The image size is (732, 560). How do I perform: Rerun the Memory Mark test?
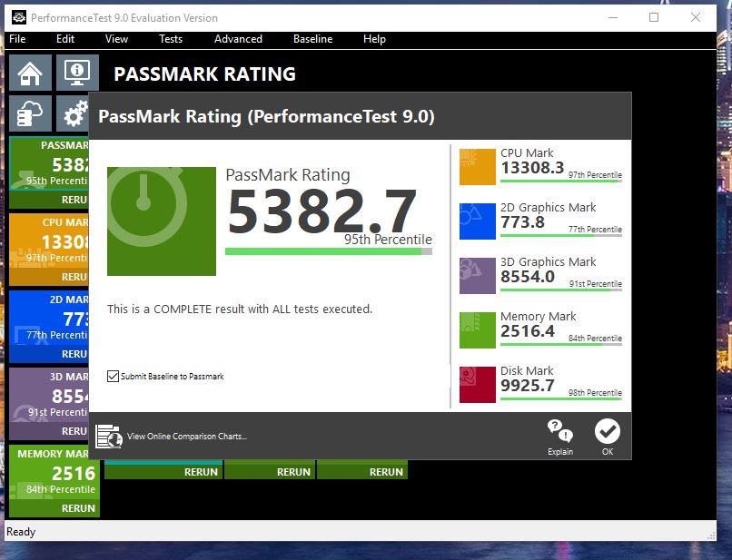pos(54,508)
